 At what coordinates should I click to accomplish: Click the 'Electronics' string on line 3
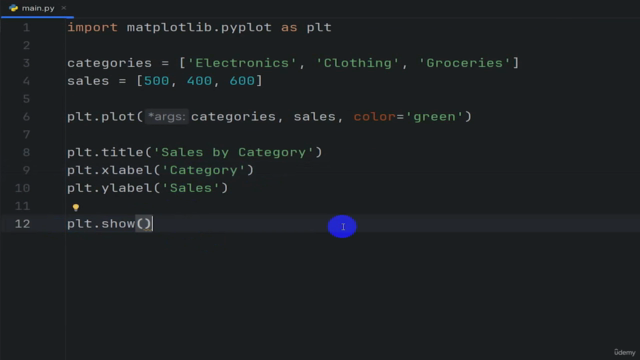click(242, 63)
